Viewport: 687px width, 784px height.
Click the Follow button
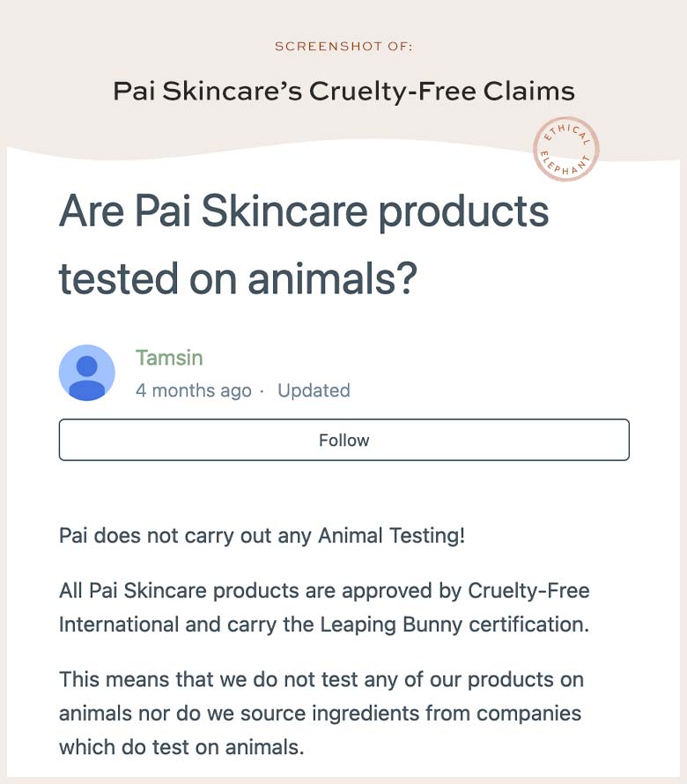(x=344, y=440)
